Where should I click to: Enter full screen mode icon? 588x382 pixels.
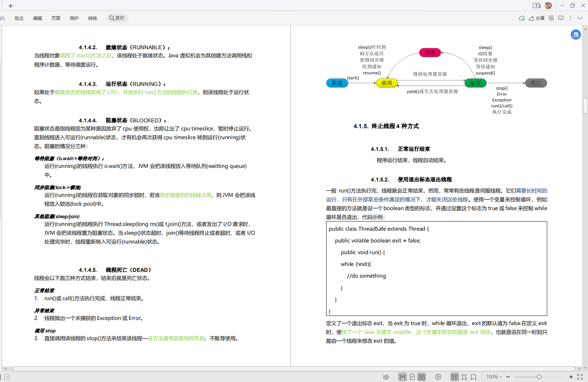580,377
